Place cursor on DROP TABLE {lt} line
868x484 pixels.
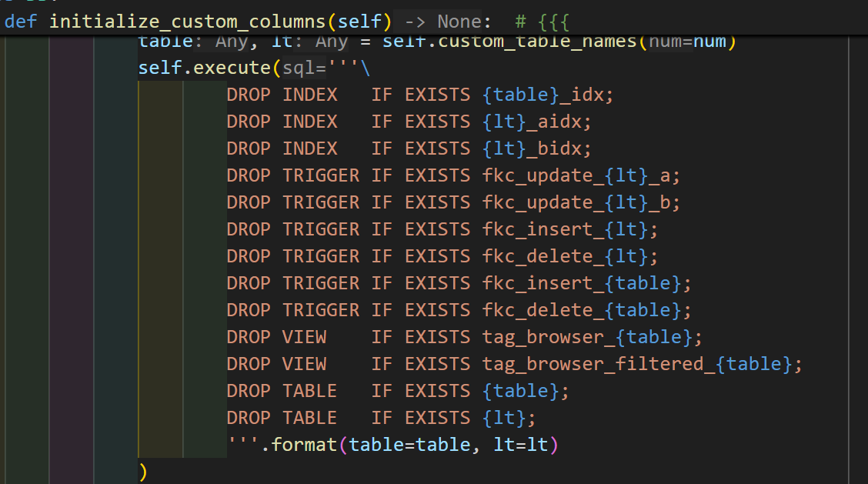[381, 418]
